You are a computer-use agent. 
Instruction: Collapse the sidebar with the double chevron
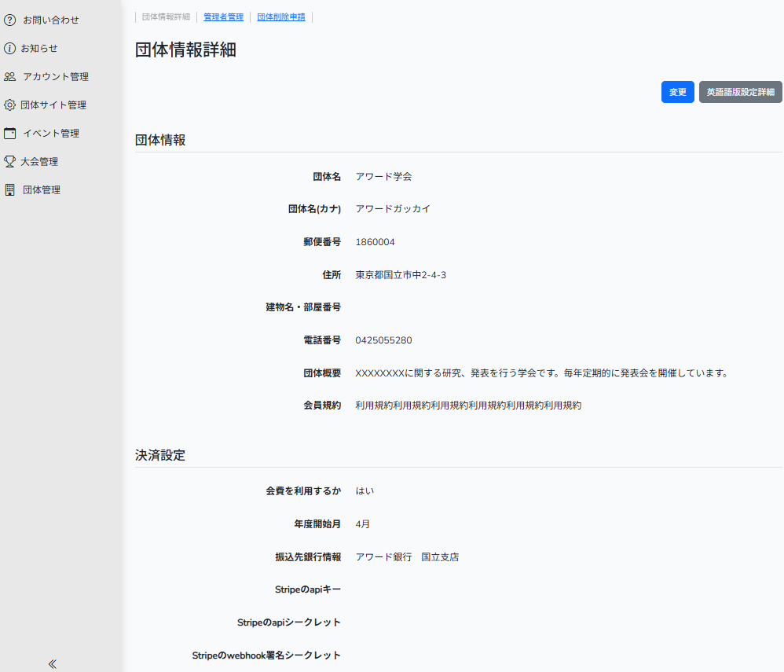click(x=53, y=663)
